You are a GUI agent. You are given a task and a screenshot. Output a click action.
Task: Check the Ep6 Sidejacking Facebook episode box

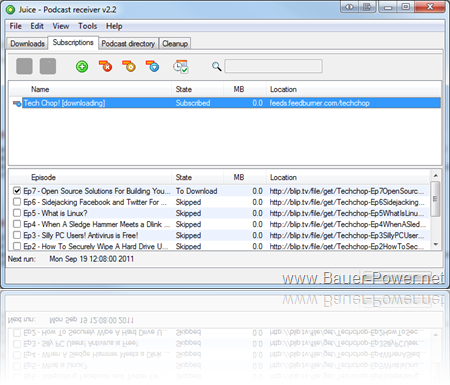click(17, 202)
